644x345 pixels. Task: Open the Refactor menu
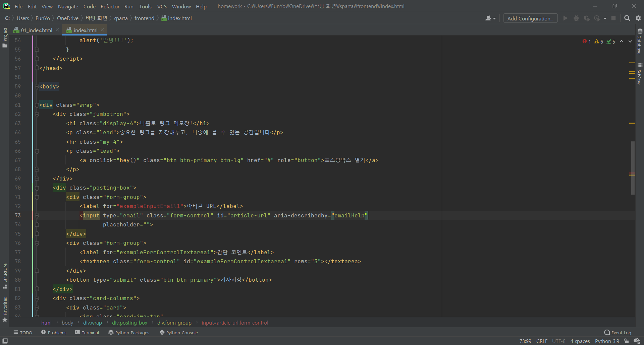110,6
